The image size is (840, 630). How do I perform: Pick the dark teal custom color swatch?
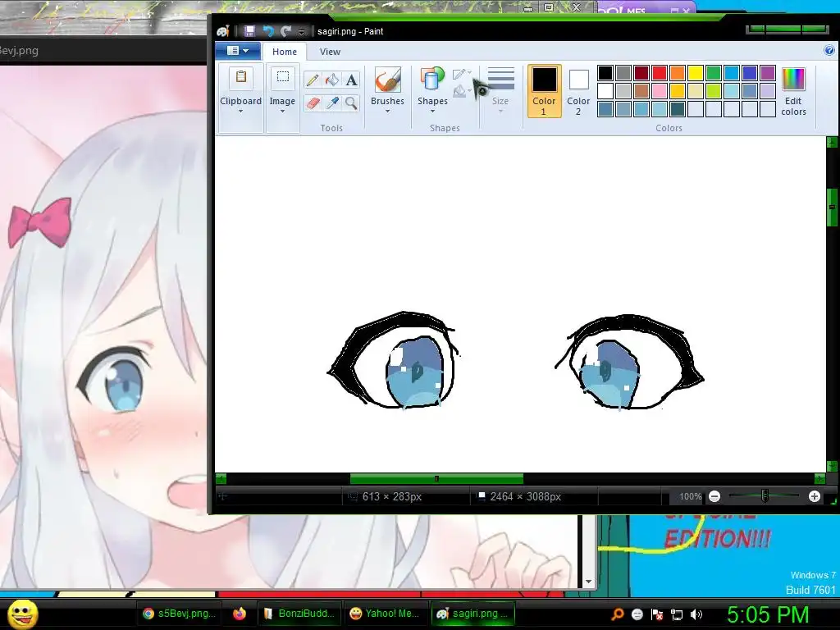coord(677,109)
